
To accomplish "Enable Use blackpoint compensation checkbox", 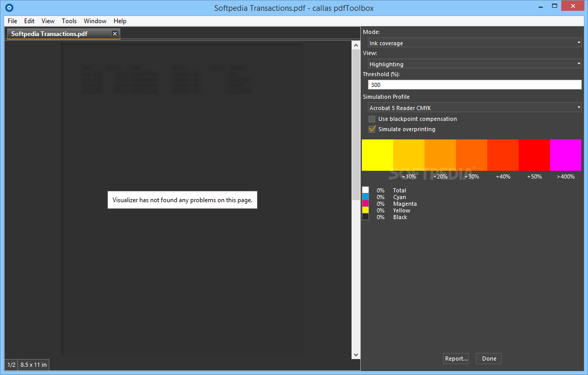I will pos(372,119).
